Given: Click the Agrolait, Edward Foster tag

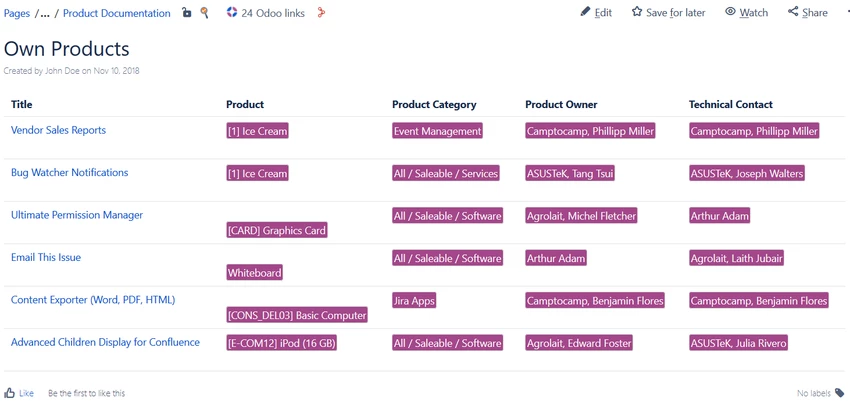Looking at the screenshot, I should [x=579, y=343].
